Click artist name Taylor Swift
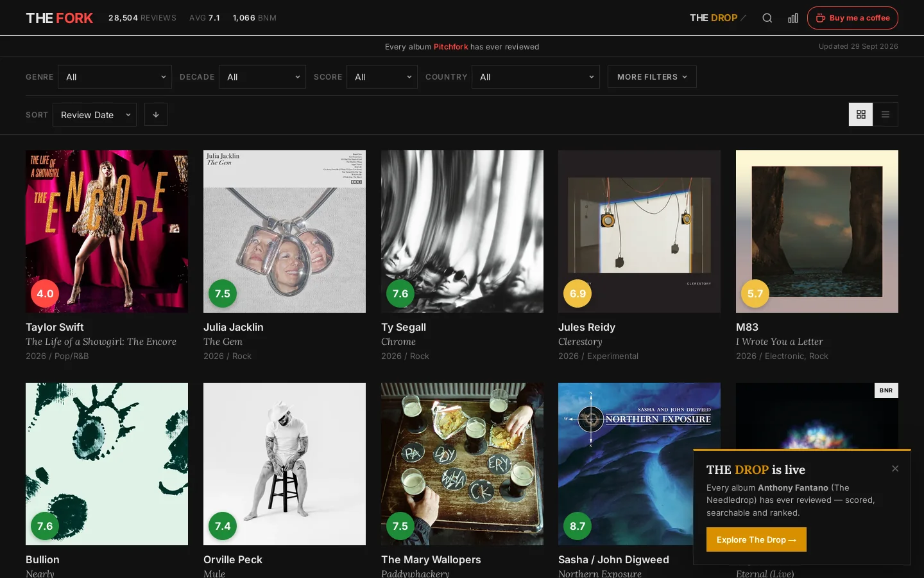This screenshot has height=578, width=924. pyautogui.click(x=55, y=327)
